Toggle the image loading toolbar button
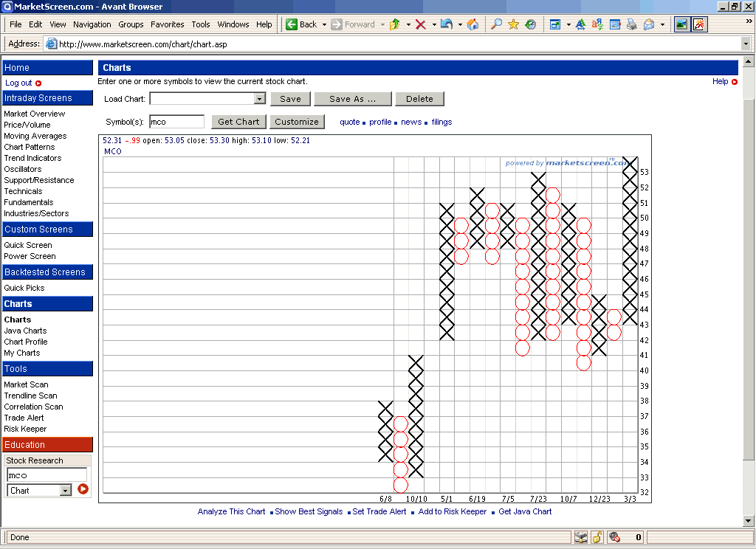Screen dimensions: 756x549 pyautogui.click(x=681, y=24)
